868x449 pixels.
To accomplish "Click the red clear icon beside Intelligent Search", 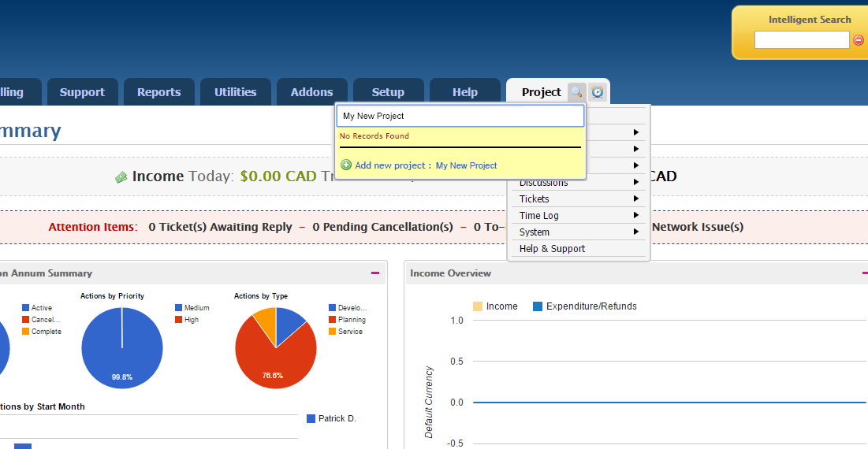I will tap(859, 40).
